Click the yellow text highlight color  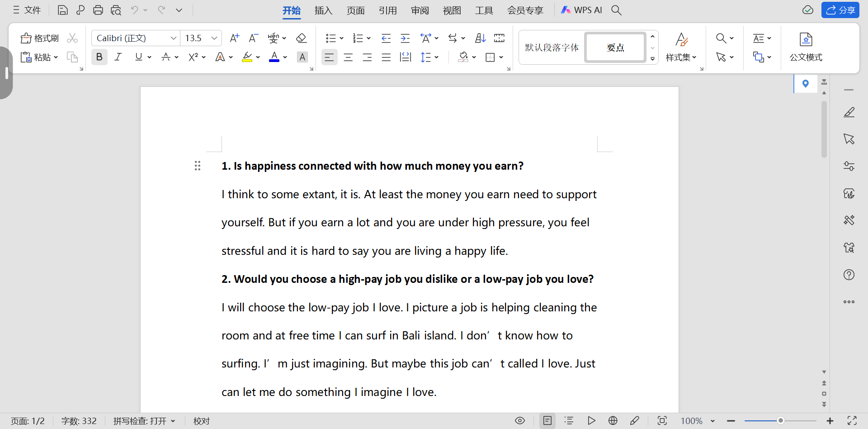coord(247,57)
